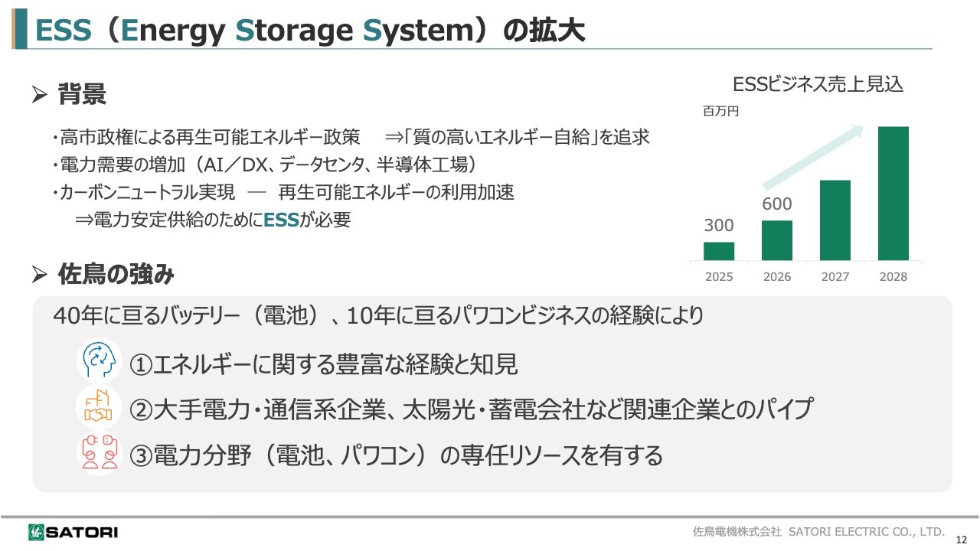The image size is (980, 551).
Task: Select the 2026 bar in the sales chart
Action: (776, 240)
